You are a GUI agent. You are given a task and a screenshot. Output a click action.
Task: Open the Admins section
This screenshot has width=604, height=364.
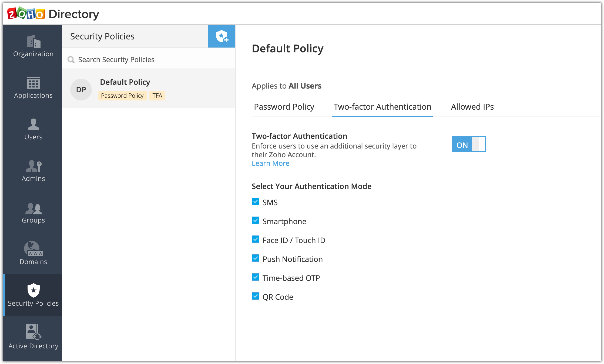pos(33,171)
